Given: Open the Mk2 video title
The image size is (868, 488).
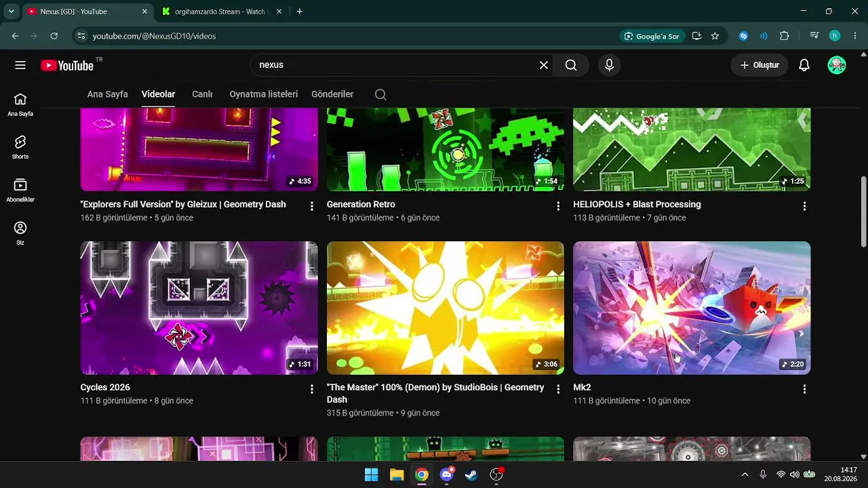Looking at the screenshot, I should 582,388.
